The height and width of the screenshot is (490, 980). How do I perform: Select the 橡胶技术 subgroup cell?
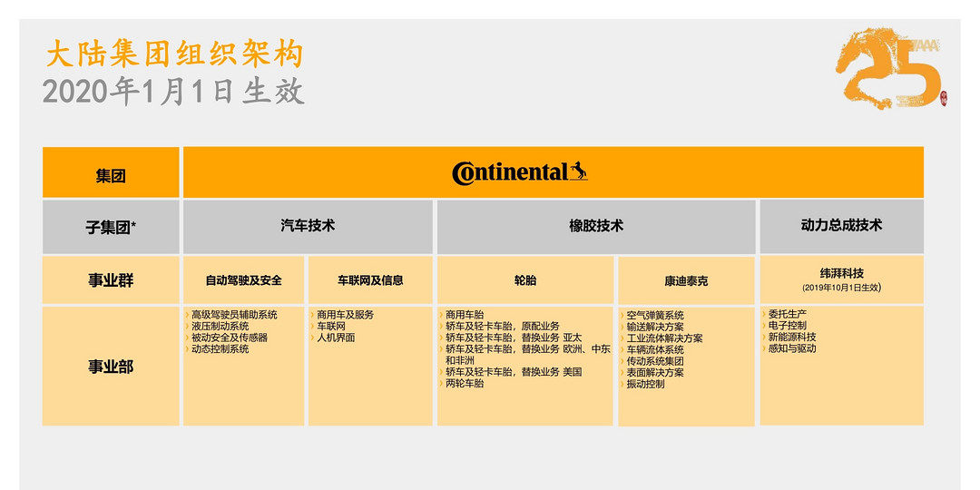pyautogui.click(x=595, y=227)
